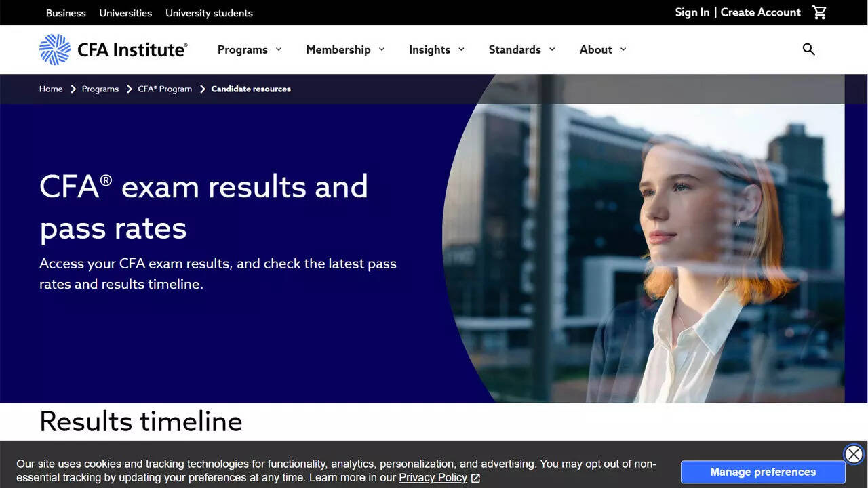This screenshot has height=488, width=868.
Task: Click the Sign In link
Action: pos(692,12)
